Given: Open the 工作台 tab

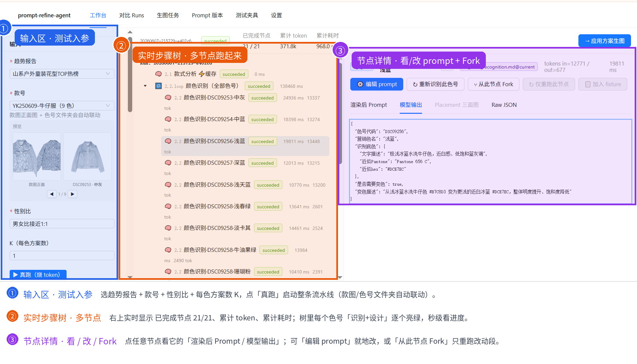Looking at the screenshot, I should (98, 15).
